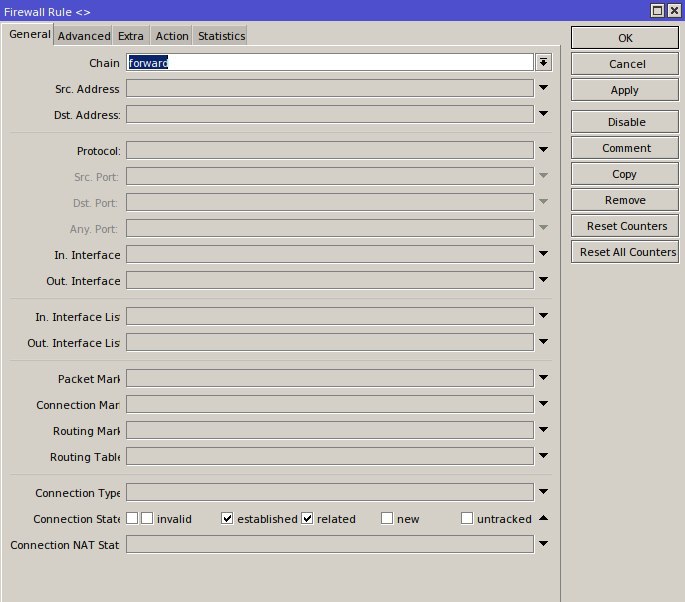Viewport: 685px width, 602px height.
Task: Expand the Dst. Address field
Action: click(x=543, y=114)
